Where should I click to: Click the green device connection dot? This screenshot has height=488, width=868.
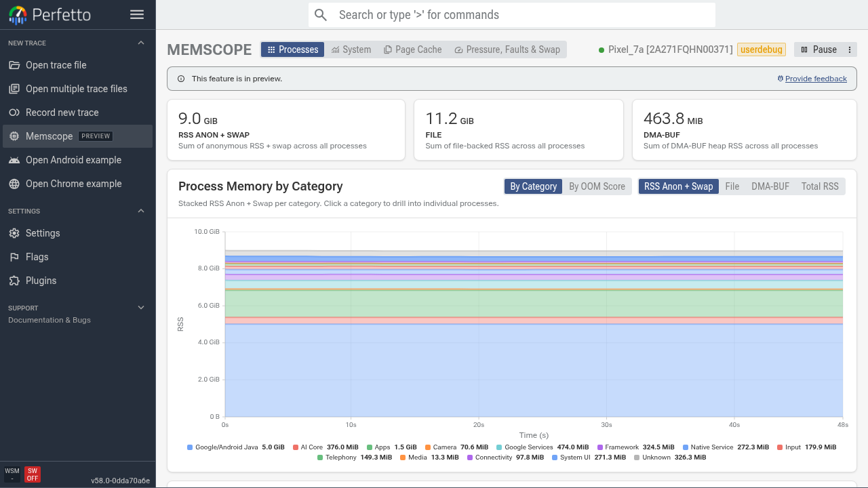[601, 50]
